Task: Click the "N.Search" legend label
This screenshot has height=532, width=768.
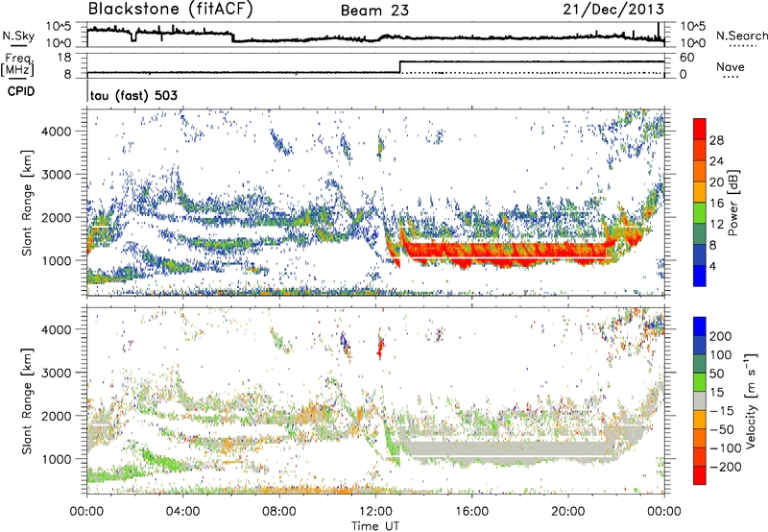Action: coord(741,36)
